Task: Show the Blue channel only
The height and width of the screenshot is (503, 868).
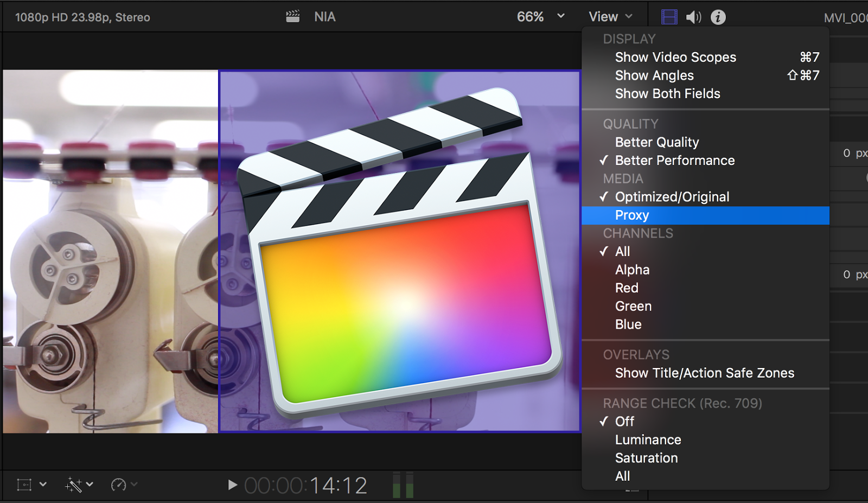Action: [x=705, y=324]
